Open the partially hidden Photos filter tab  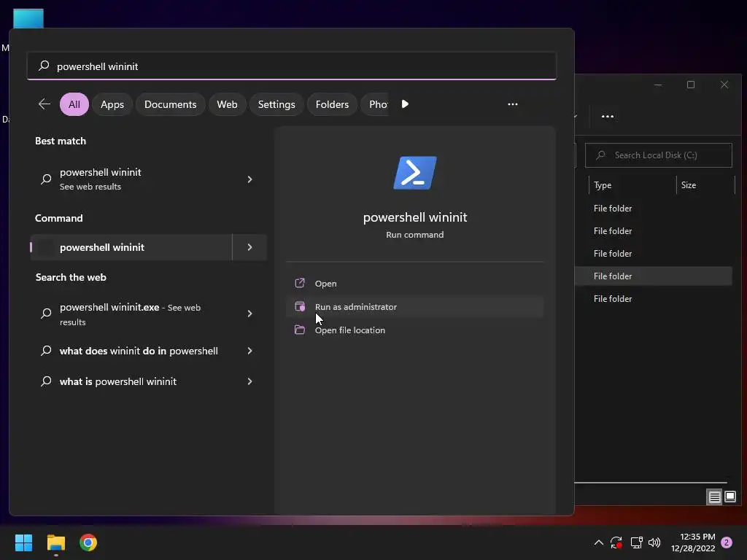[376, 104]
